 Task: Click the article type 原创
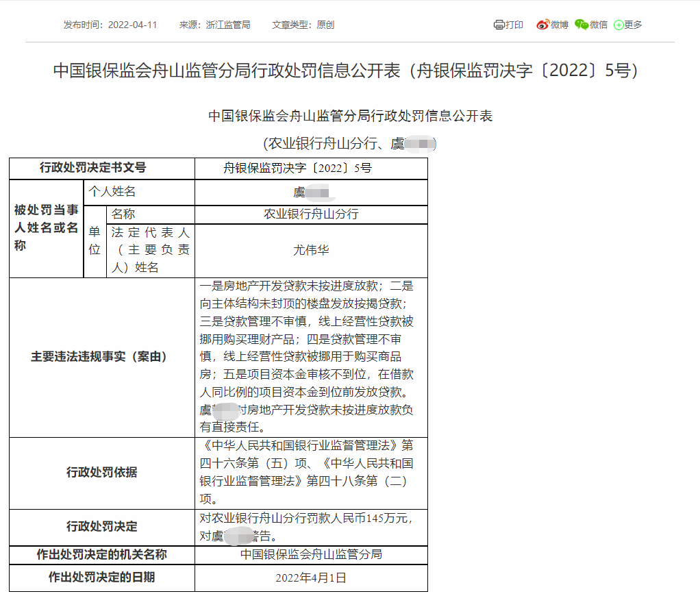click(x=325, y=25)
